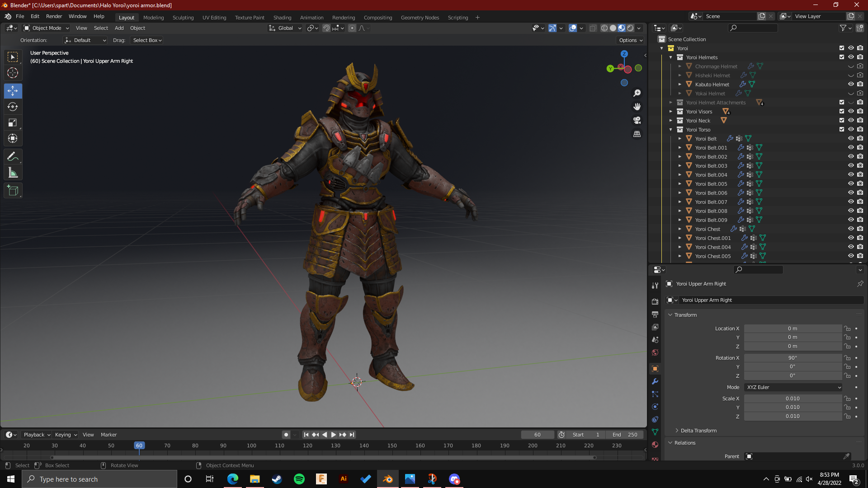868x488 pixels.
Task: Activate the Transform tool
Action: [x=13, y=138]
